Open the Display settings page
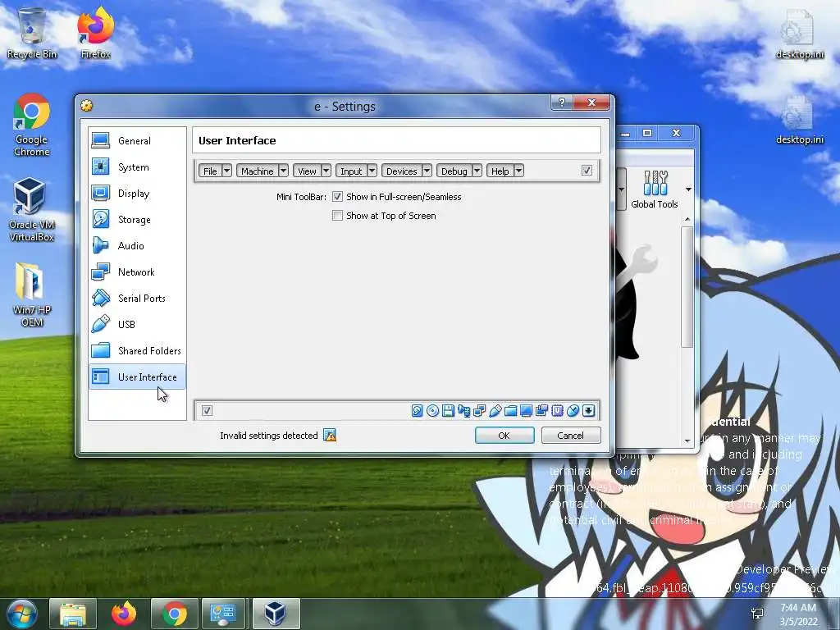This screenshot has width=840, height=630. [137, 194]
